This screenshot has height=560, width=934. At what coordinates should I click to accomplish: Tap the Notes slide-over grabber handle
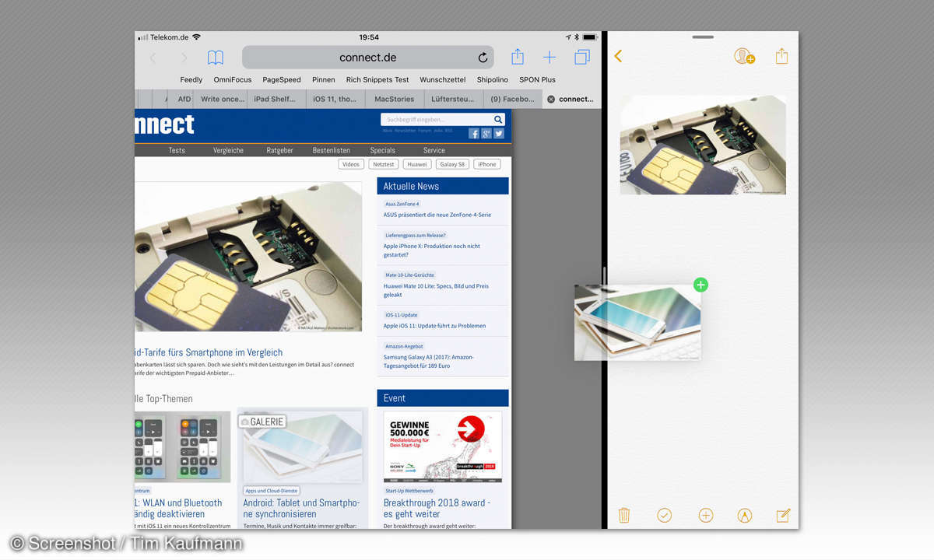pos(703,37)
